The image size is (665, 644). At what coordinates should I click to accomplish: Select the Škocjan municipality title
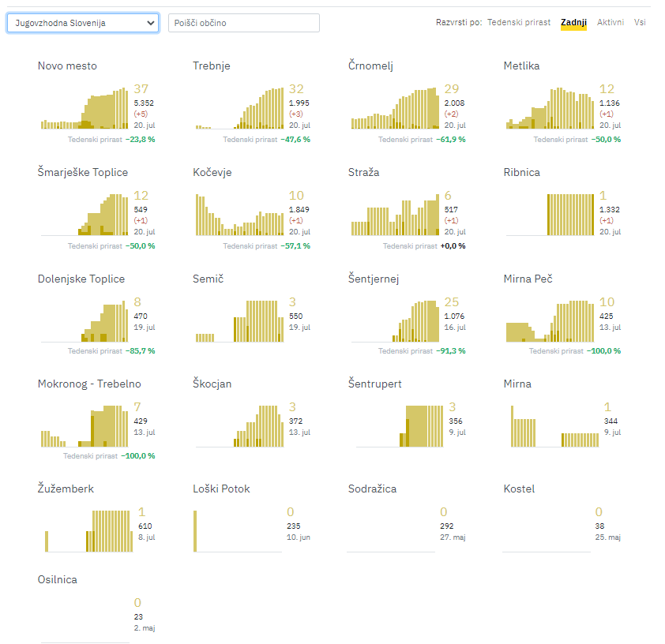[212, 384]
